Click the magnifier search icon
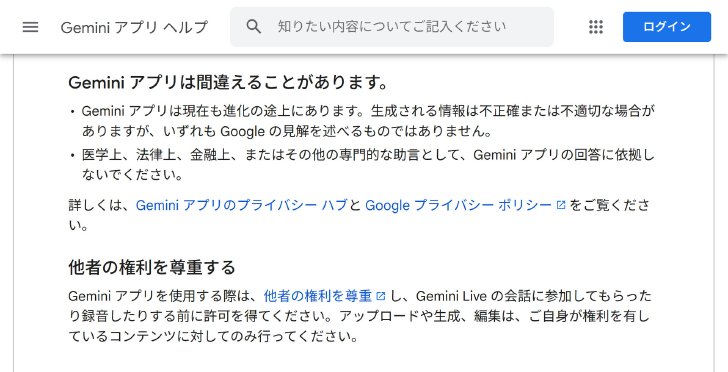Image resolution: width=728 pixels, height=372 pixels. tap(254, 26)
